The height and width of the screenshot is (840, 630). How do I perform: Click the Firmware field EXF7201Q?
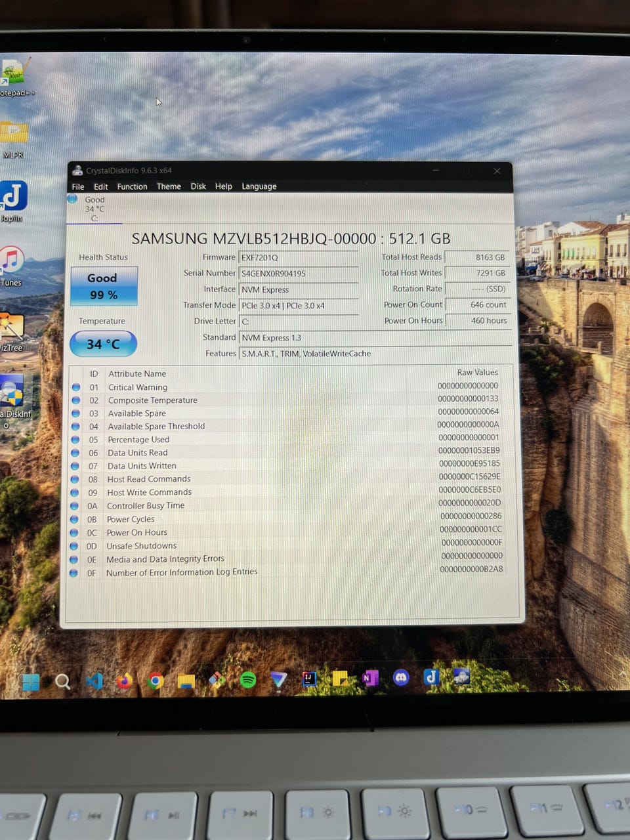click(298, 257)
